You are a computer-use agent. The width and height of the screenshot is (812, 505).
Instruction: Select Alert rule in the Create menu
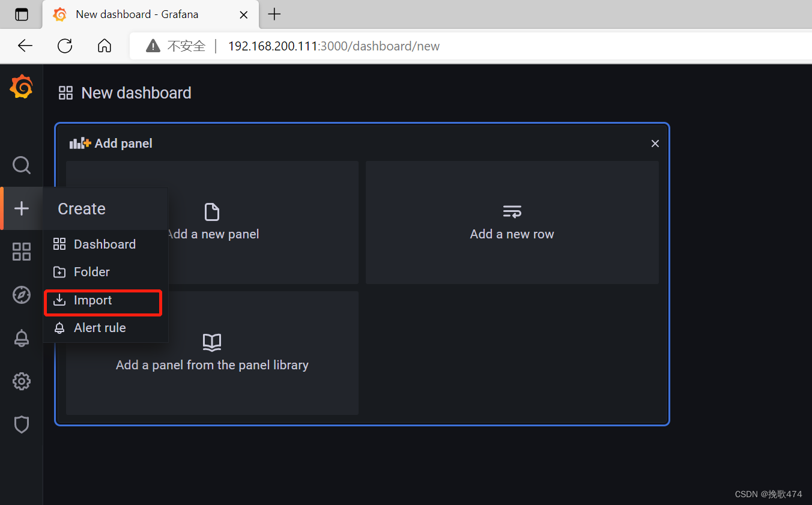(x=100, y=327)
